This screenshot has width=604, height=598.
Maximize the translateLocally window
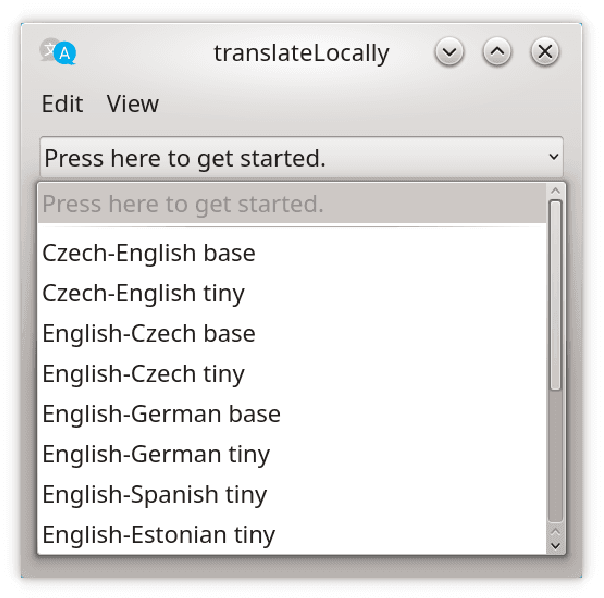(x=497, y=52)
